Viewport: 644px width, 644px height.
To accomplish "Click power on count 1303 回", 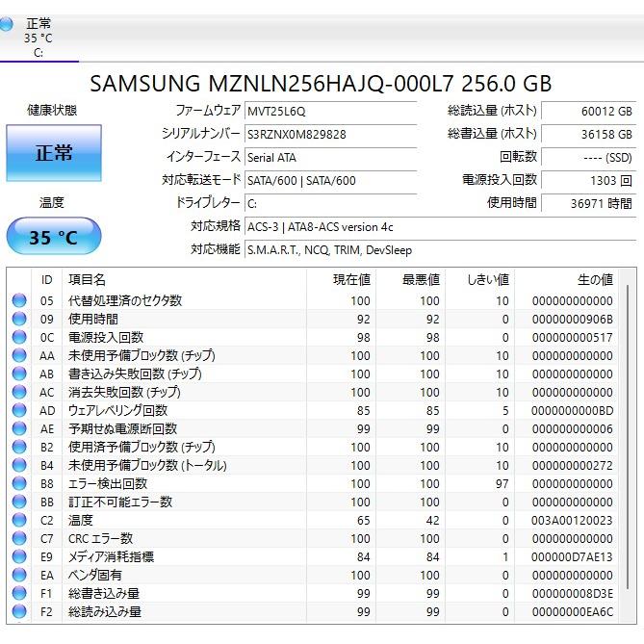I will [x=588, y=180].
